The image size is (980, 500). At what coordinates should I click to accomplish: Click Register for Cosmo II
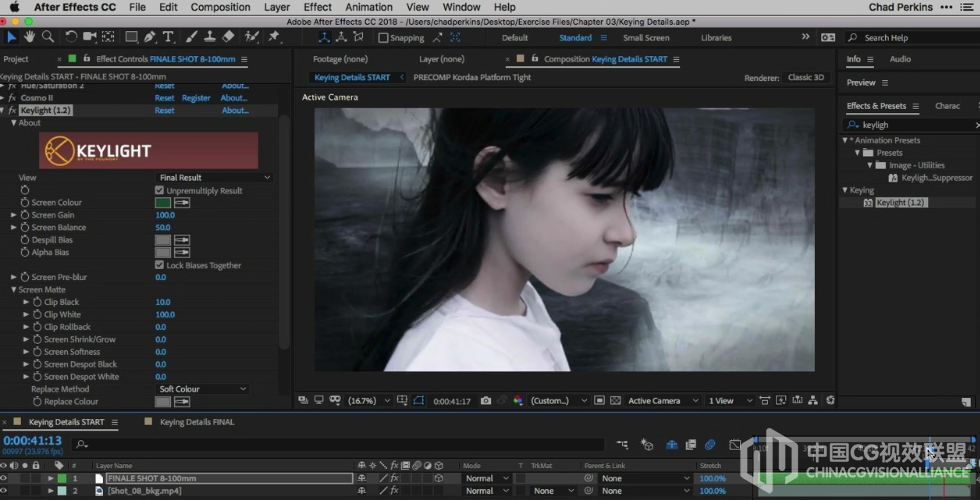[196, 98]
